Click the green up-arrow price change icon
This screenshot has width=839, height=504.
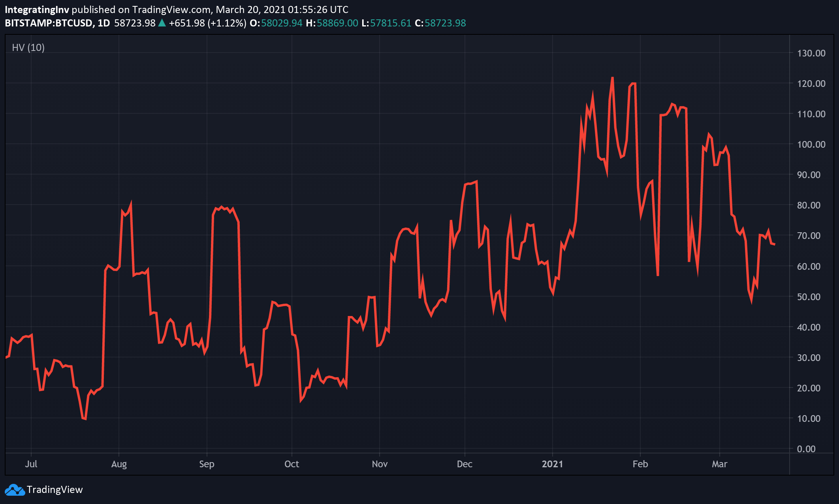click(162, 23)
